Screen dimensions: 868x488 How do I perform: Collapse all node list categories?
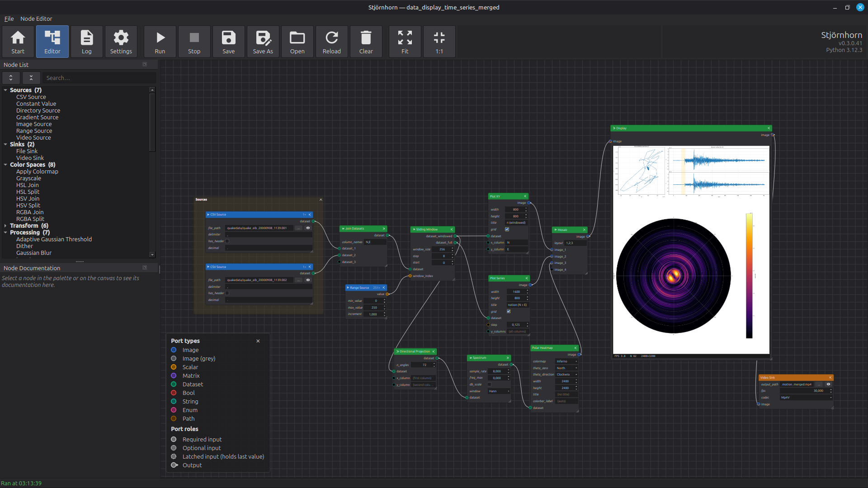click(31, 78)
